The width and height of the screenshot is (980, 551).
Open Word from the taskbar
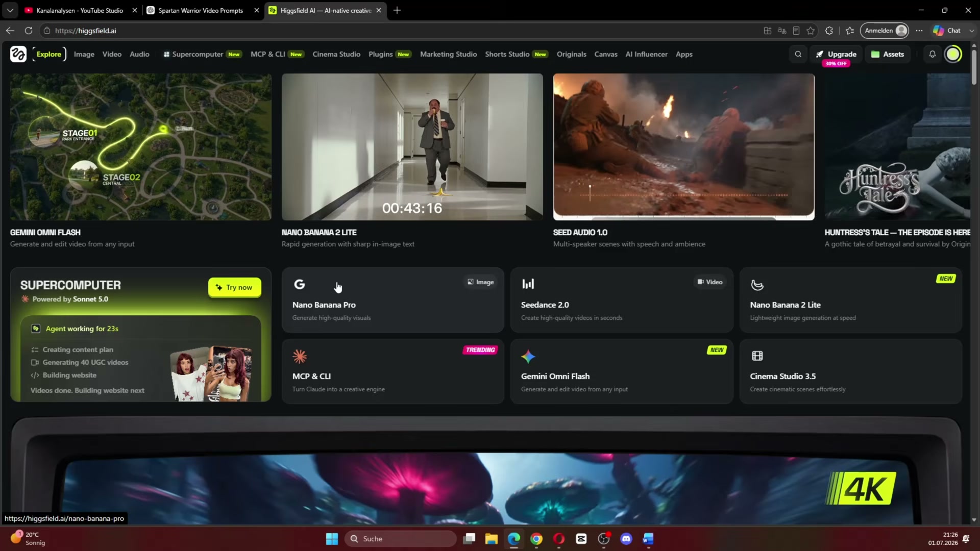click(648, 539)
